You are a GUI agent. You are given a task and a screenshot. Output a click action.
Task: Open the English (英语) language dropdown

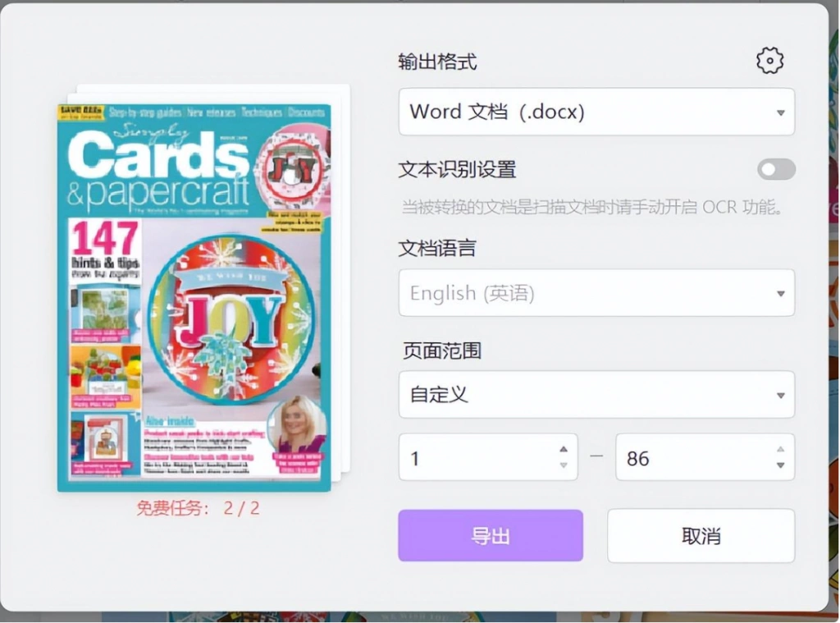[596, 293]
